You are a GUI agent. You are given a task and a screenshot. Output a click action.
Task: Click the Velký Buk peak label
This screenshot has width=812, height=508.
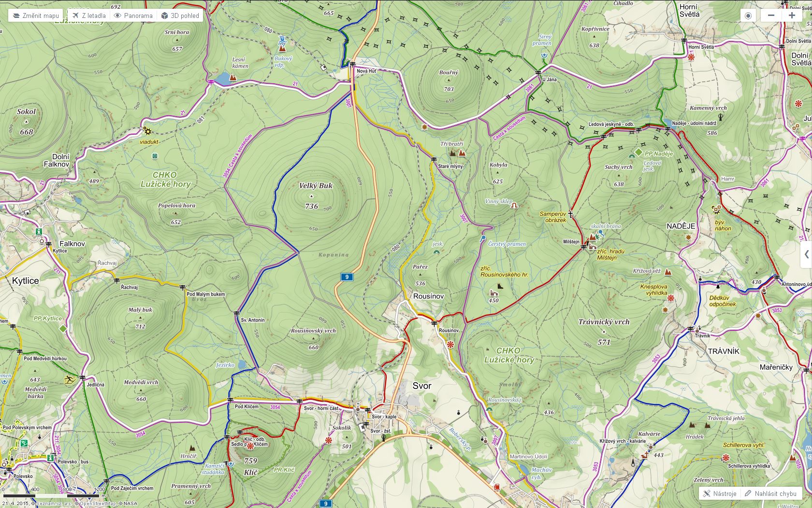click(x=316, y=186)
